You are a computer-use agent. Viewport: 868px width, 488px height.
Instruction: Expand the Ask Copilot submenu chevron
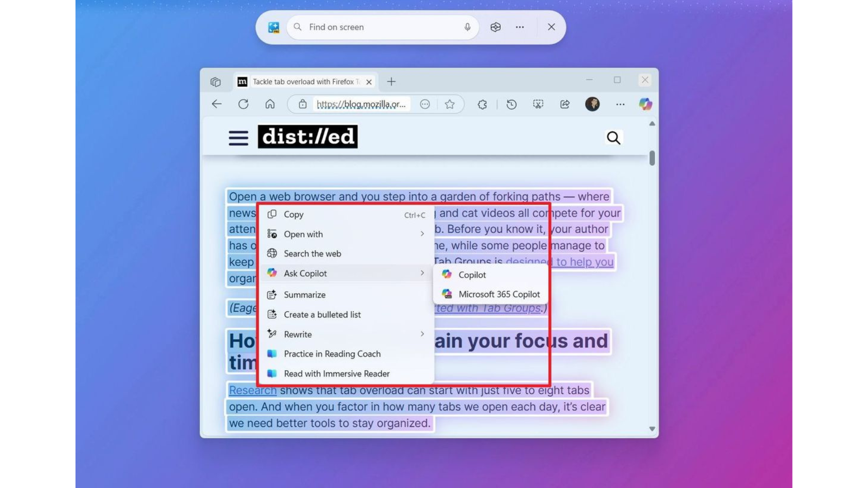coord(422,273)
